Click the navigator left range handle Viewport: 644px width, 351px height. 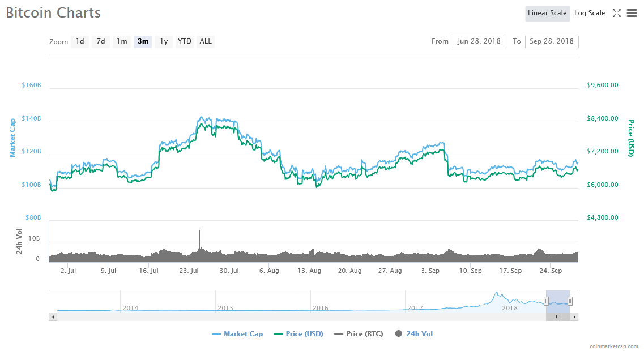point(546,301)
